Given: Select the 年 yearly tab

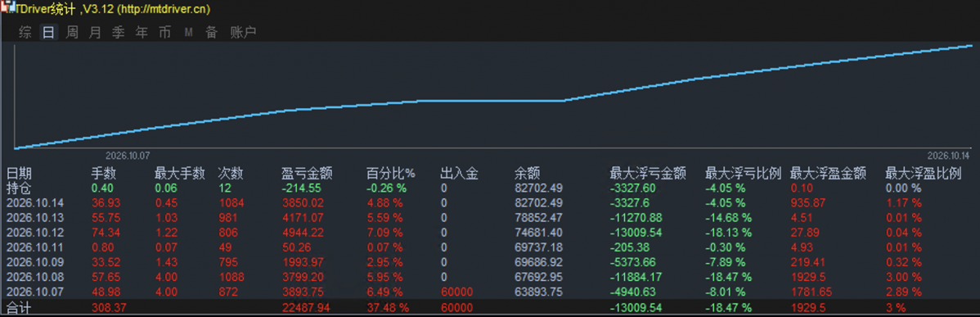Looking at the screenshot, I should [142, 33].
